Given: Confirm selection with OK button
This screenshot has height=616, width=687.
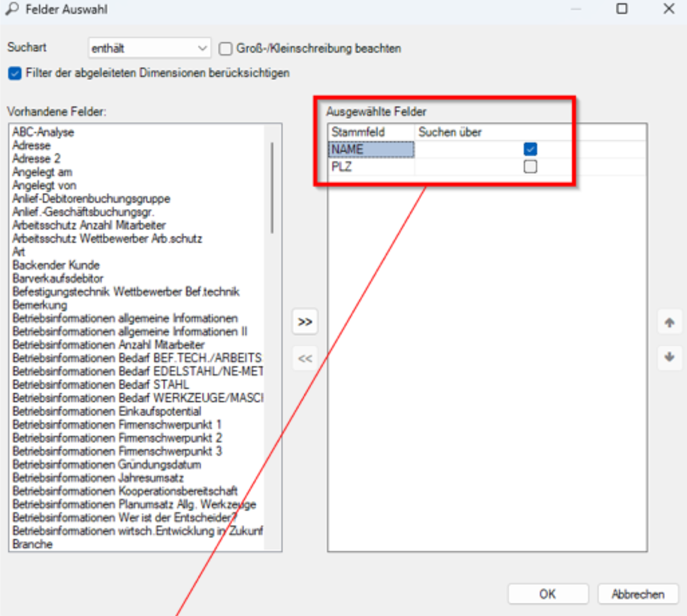Looking at the screenshot, I should [x=548, y=594].
